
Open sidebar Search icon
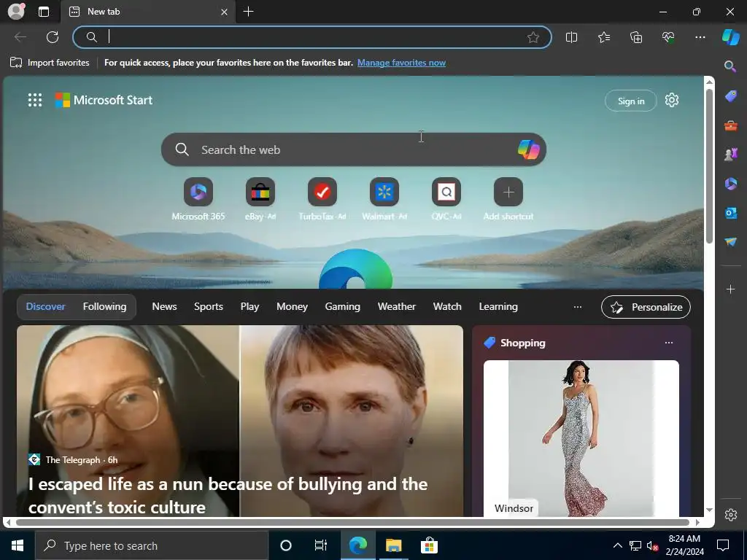pos(729,66)
